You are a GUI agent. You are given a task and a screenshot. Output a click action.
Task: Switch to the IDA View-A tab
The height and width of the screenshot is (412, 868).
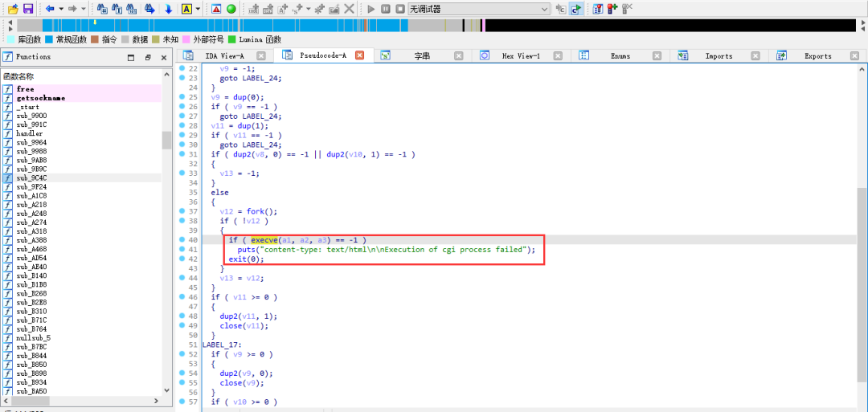pyautogui.click(x=225, y=56)
